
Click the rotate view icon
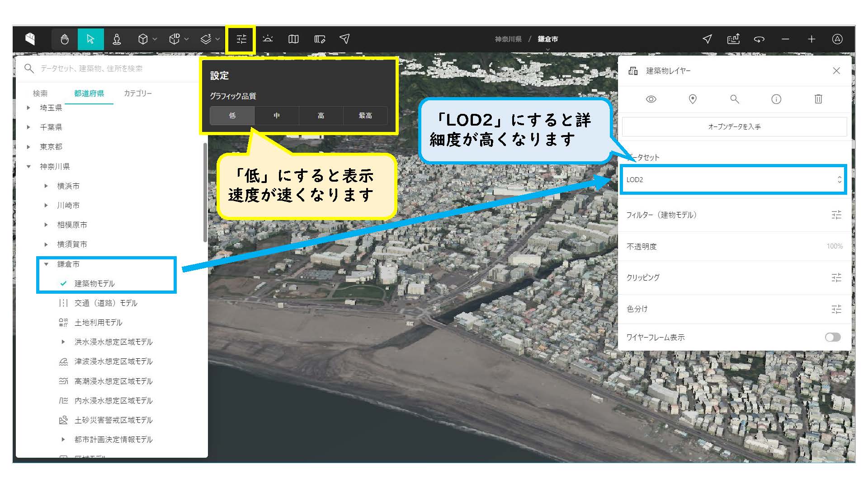tap(759, 39)
